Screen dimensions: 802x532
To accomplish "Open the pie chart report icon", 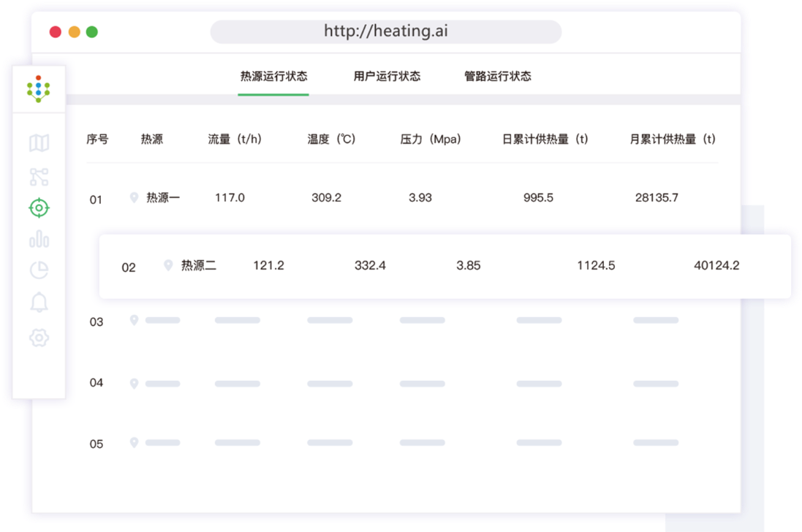I will click(x=39, y=270).
